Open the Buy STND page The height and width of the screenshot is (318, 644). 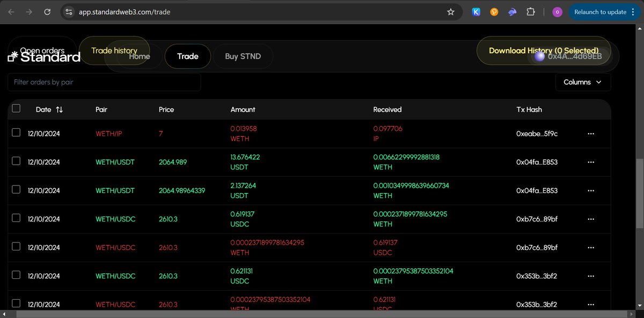243,56
